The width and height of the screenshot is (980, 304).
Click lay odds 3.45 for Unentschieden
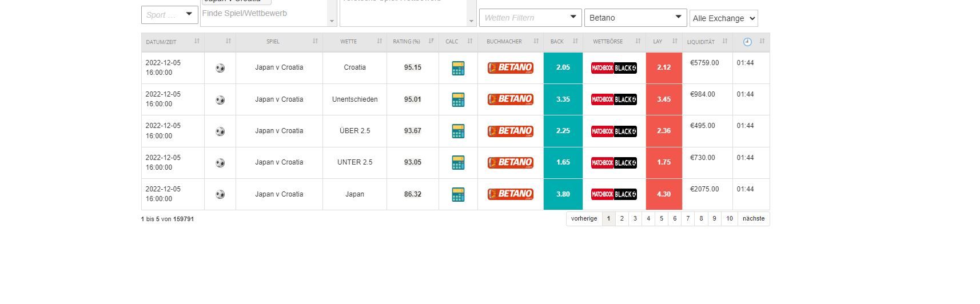tap(664, 99)
